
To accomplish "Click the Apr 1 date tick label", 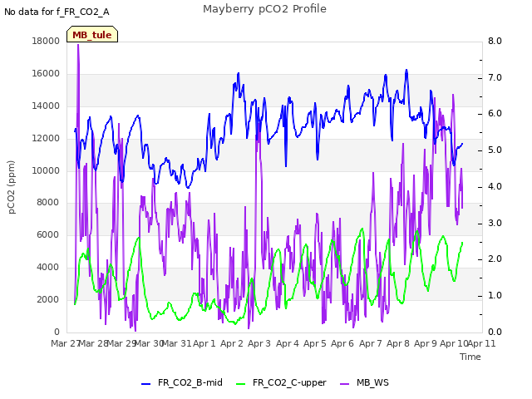I will (204, 343).
